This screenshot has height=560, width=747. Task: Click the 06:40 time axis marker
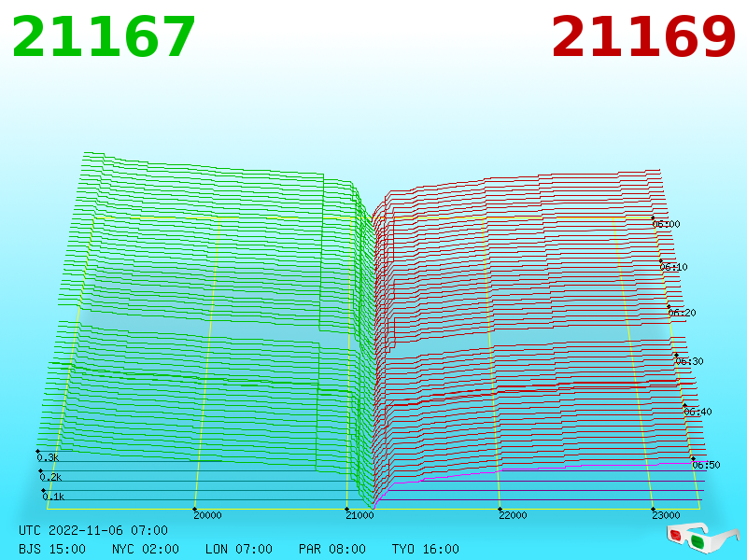pos(698,412)
